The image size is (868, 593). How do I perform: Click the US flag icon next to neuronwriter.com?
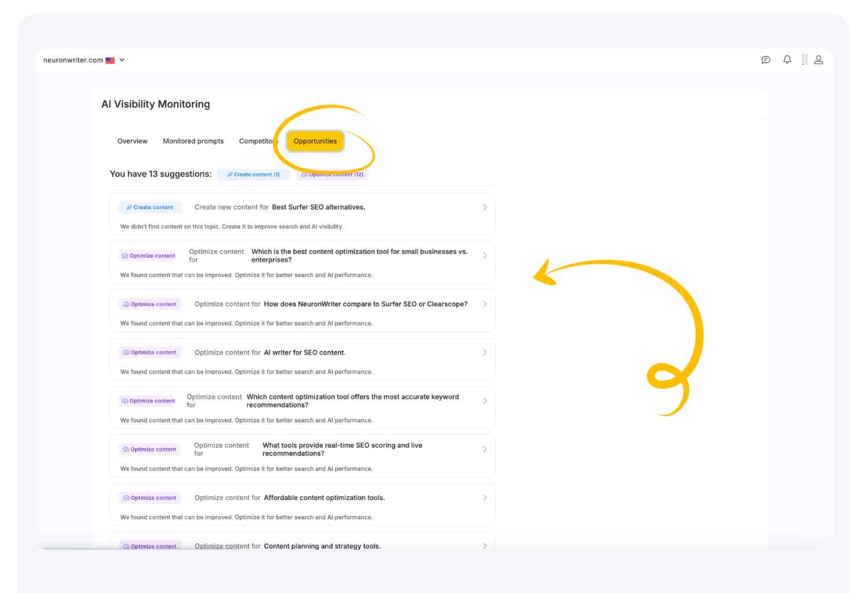tap(110, 60)
